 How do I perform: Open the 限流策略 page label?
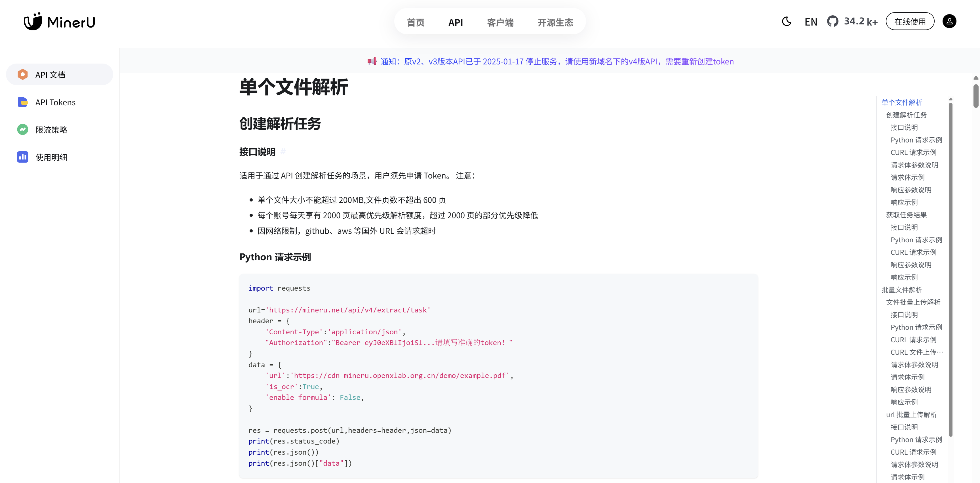(51, 130)
